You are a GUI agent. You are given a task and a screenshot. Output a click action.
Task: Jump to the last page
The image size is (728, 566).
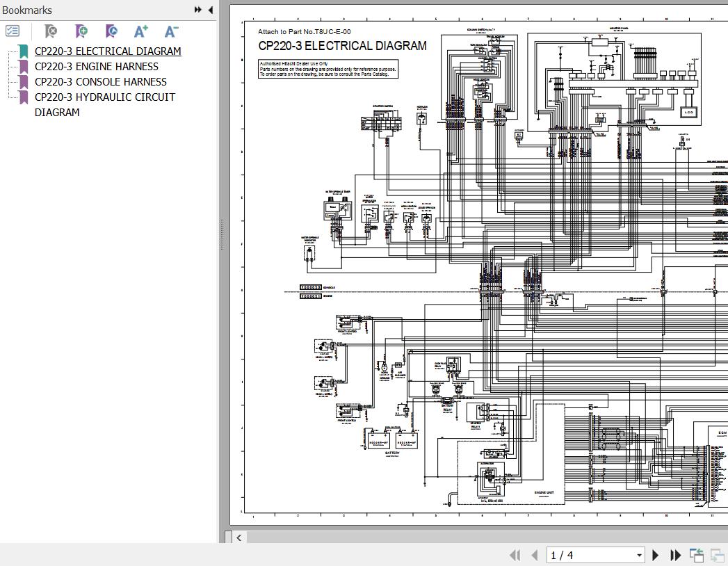click(x=675, y=555)
